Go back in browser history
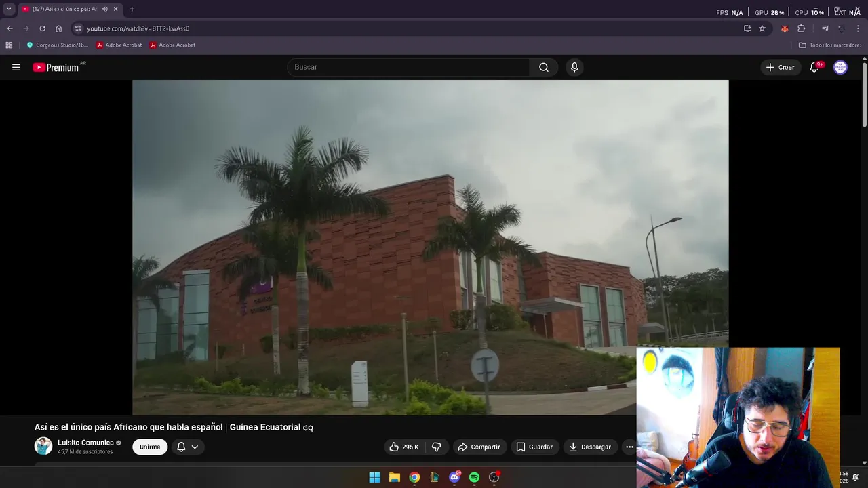This screenshot has width=868, height=488. tap(9, 28)
